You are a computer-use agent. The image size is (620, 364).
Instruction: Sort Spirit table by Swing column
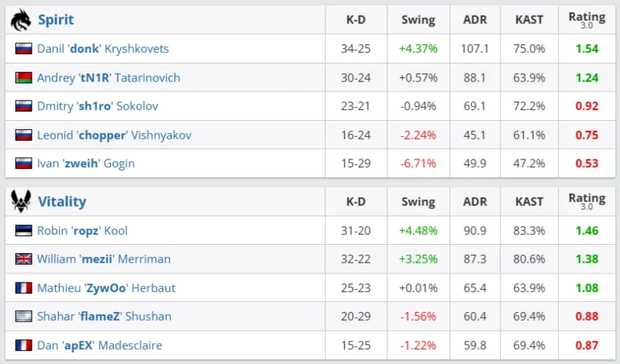tap(418, 20)
